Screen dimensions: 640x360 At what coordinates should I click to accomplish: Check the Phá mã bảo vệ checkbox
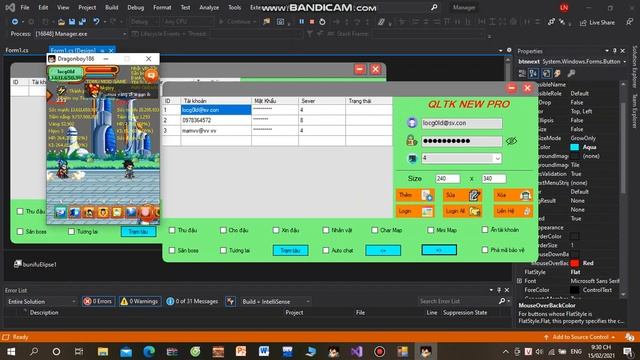pyautogui.click(x=485, y=250)
